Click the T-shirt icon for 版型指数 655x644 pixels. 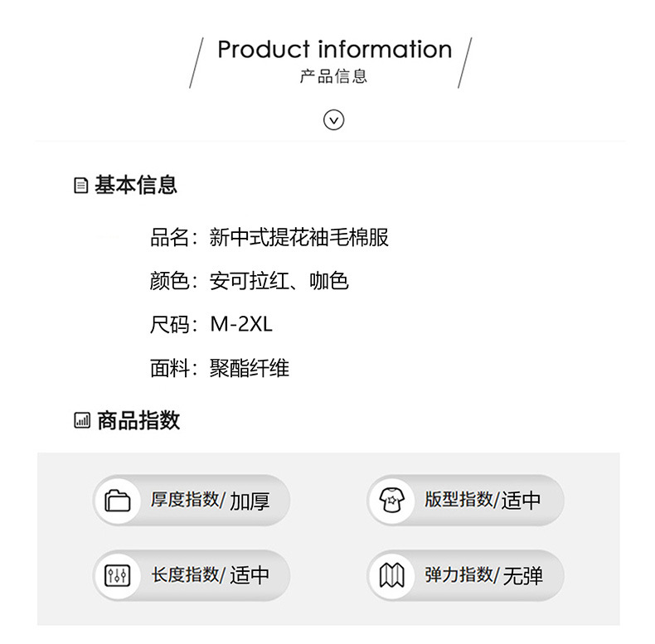(391, 500)
